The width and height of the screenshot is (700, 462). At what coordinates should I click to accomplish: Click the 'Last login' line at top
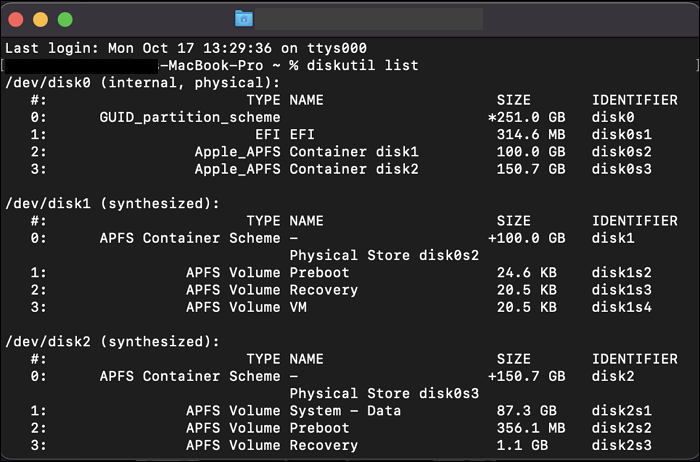tap(186, 48)
